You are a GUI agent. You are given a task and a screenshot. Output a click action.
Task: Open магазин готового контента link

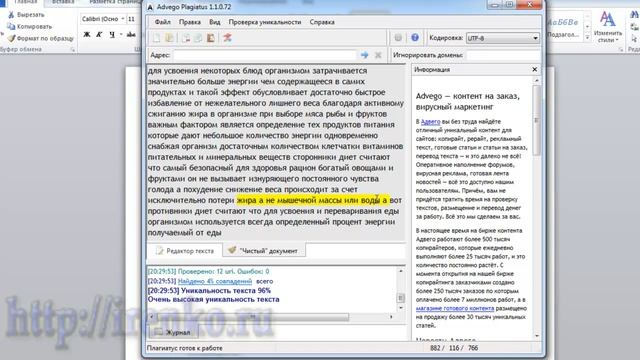(x=455, y=308)
